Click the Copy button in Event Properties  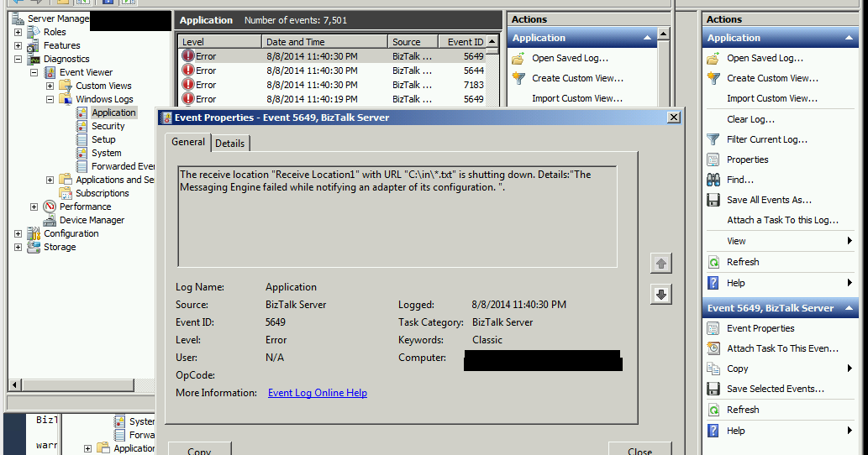pyautogui.click(x=199, y=449)
